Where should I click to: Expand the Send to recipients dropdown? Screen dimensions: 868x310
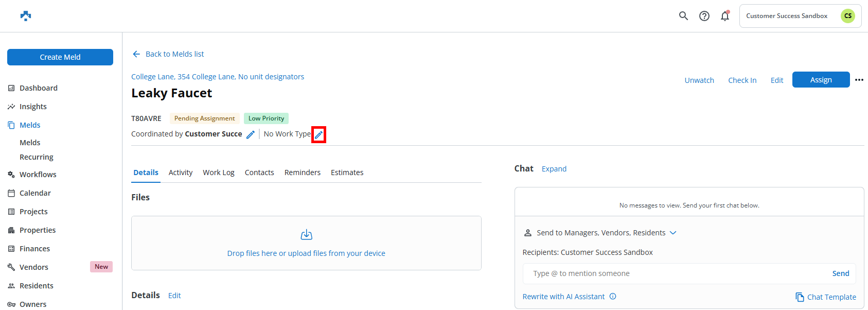[x=673, y=233]
